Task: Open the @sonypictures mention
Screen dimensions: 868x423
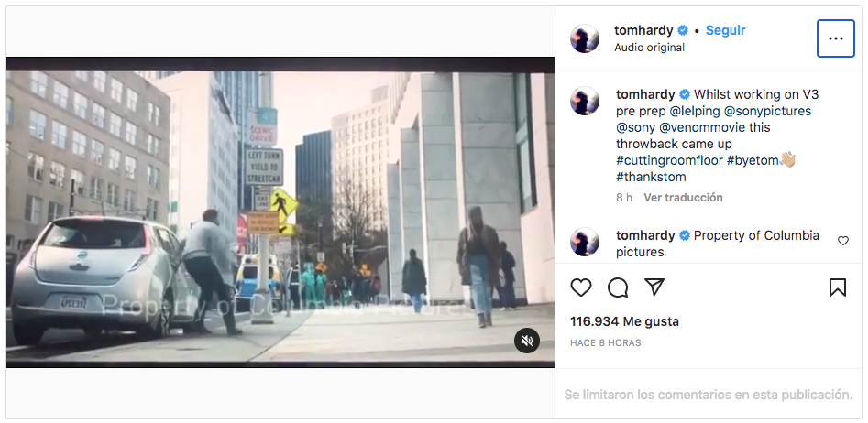Action: pos(767,111)
